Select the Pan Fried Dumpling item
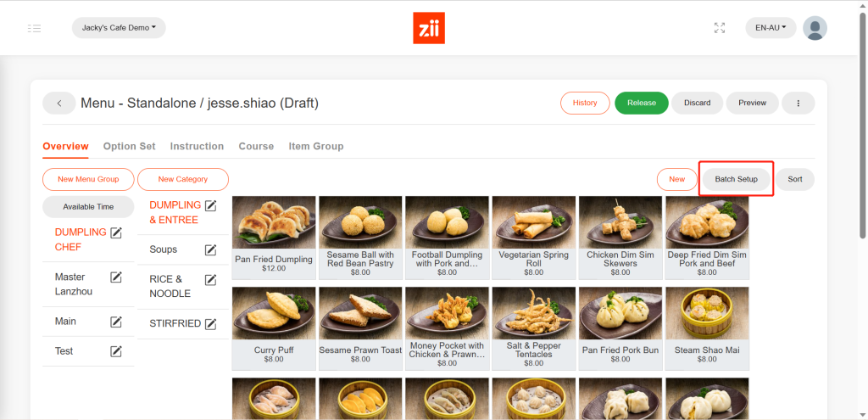Image resolution: width=868 pixels, height=420 pixels. point(274,235)
